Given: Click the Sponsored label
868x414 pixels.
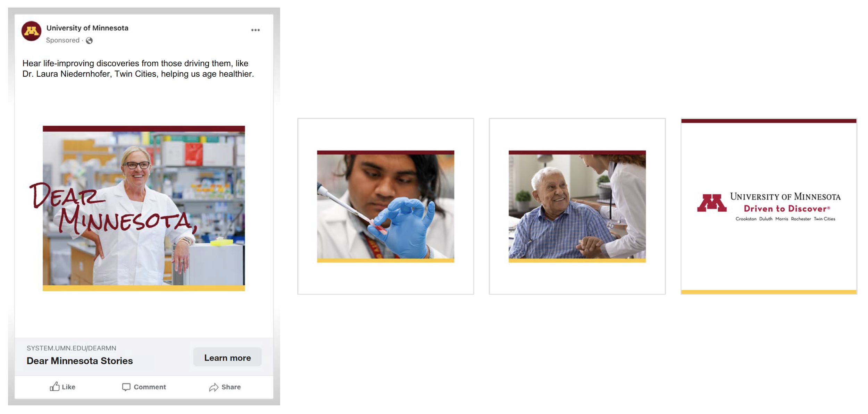Looking at the screenshot, I should pos(63,40).
